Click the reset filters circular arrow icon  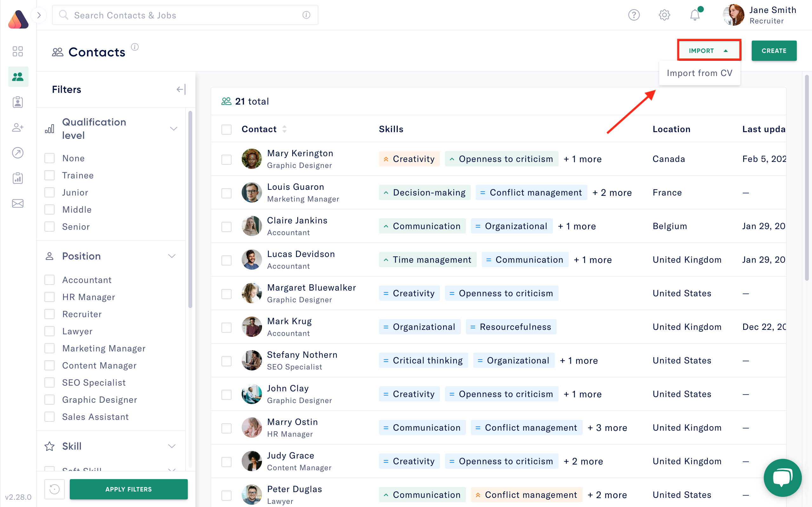54,489
